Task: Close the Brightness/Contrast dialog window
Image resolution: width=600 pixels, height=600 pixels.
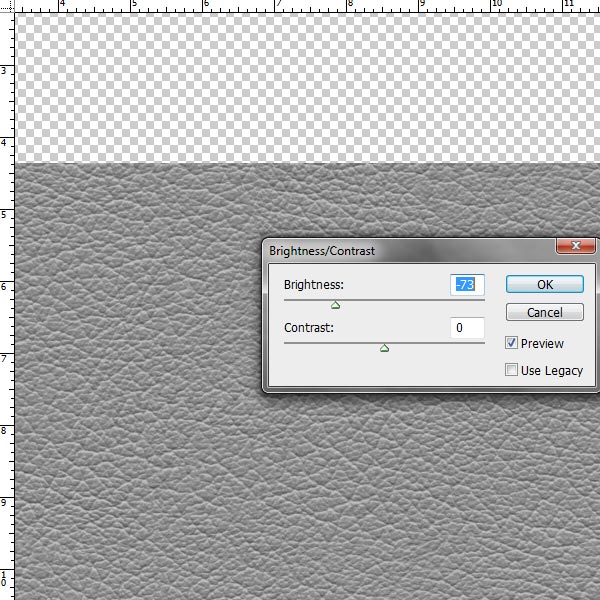Action: coord(576,246)
